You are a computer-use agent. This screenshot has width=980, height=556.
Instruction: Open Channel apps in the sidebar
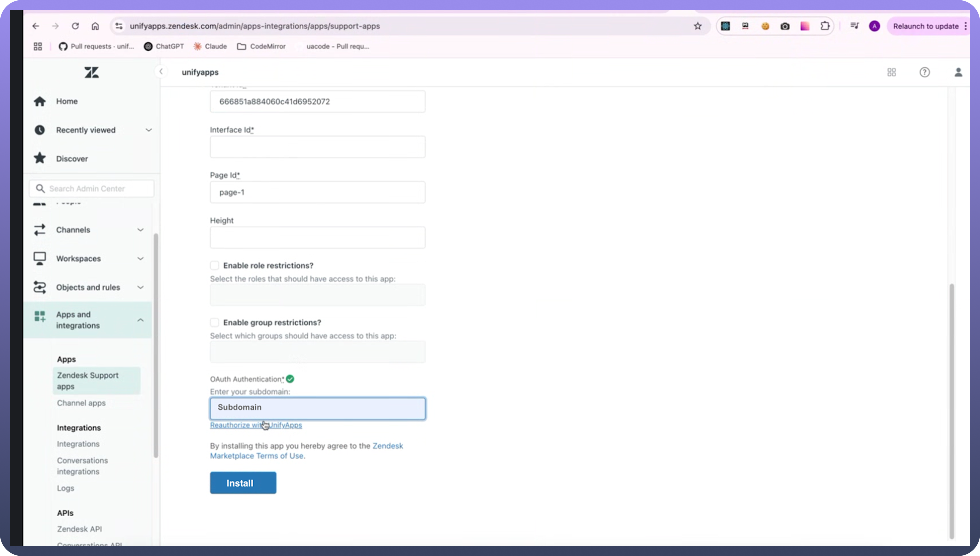[81, 403]
